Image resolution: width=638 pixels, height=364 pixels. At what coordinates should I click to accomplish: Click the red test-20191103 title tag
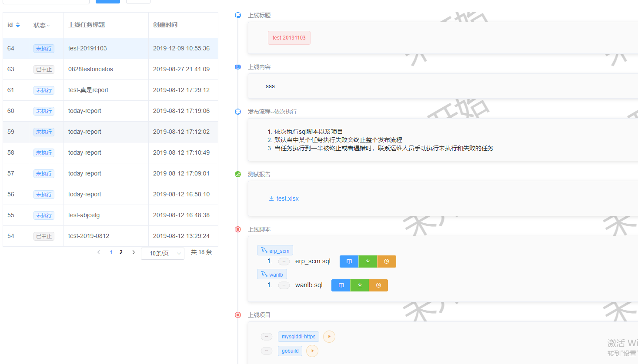(x=289, y=38)
